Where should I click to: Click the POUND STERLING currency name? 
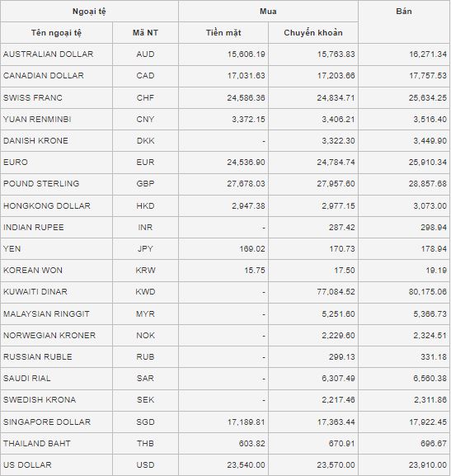[x=41, y=184]
